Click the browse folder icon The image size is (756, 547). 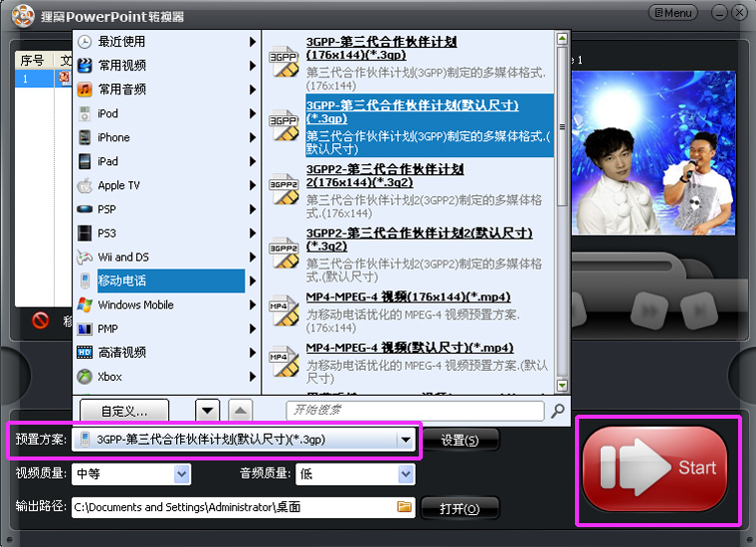[404, 506]
